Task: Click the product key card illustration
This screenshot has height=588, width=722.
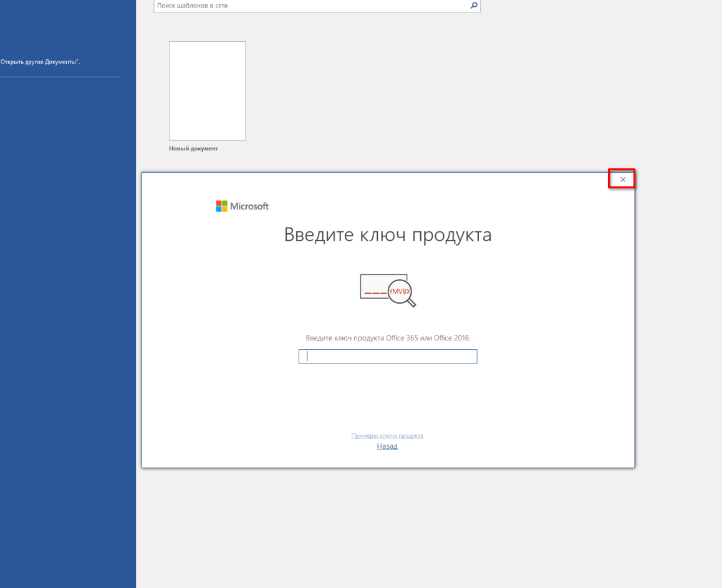Action: click(x=374, y=284)
